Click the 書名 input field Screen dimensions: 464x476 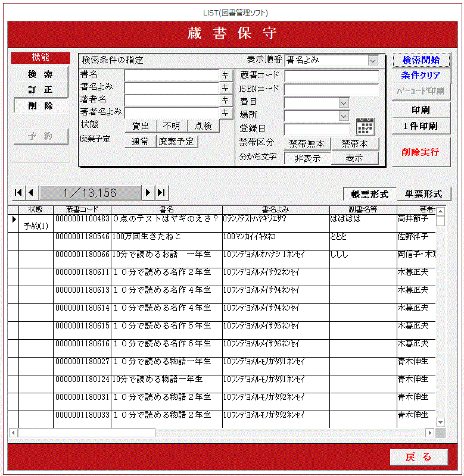pos(172,75)
